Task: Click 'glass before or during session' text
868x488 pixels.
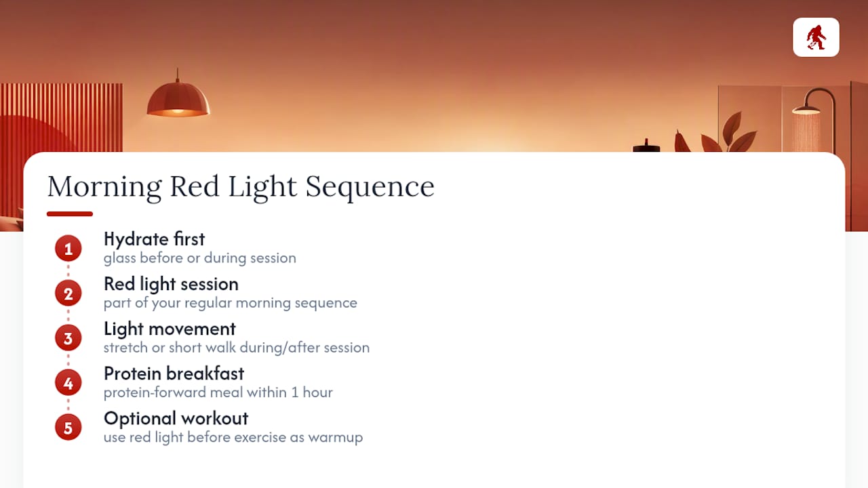Action: 200,258
